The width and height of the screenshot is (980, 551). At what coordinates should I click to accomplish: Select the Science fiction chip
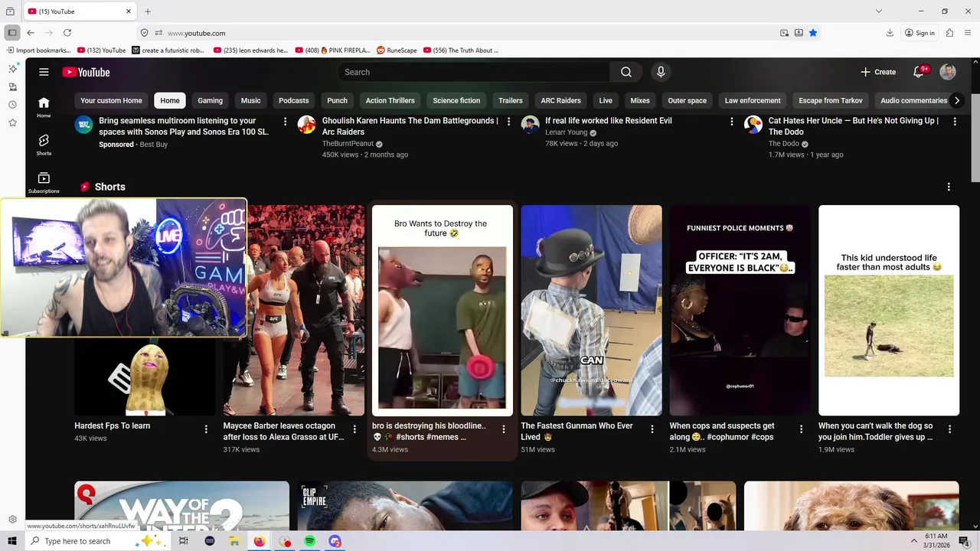456,100
